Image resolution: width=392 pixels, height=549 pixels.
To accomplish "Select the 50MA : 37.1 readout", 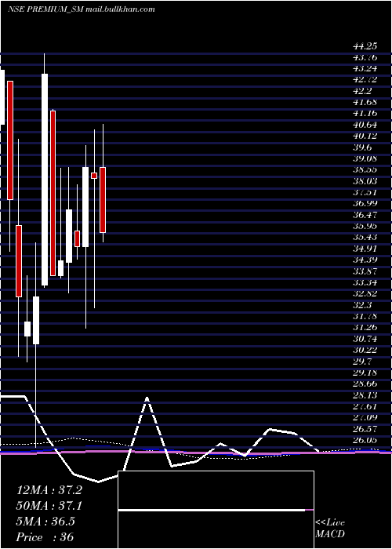I will (49, 506).
